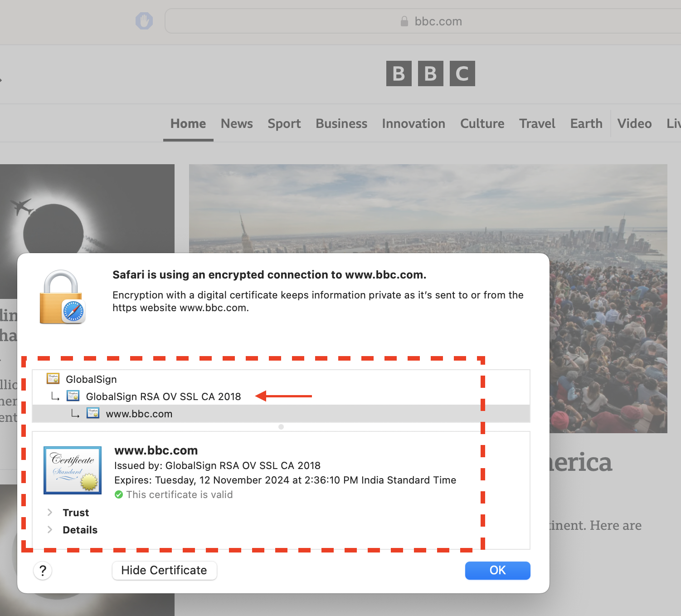Screen dimensions: 681x616
Task: Click 'Issued by: GlobalSign RSA OV SSL CA 2018' text
Action: point(217,465)
